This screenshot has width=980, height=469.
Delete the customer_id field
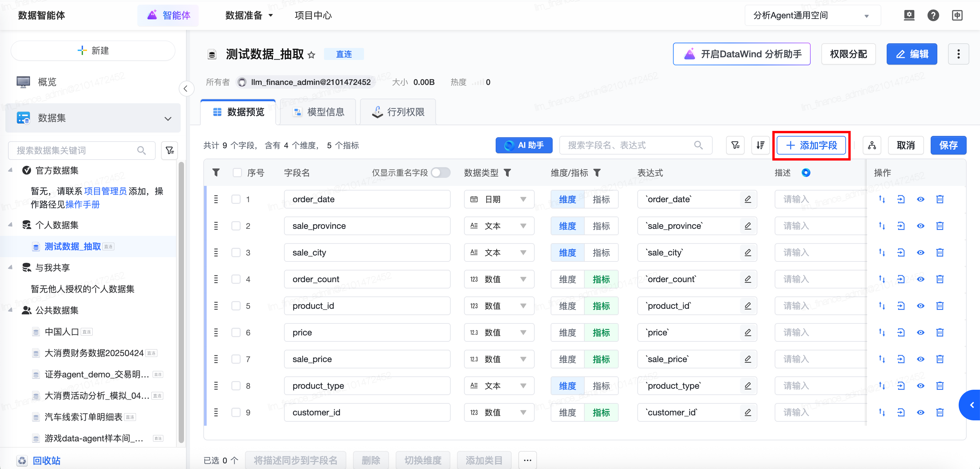(940, 412)
